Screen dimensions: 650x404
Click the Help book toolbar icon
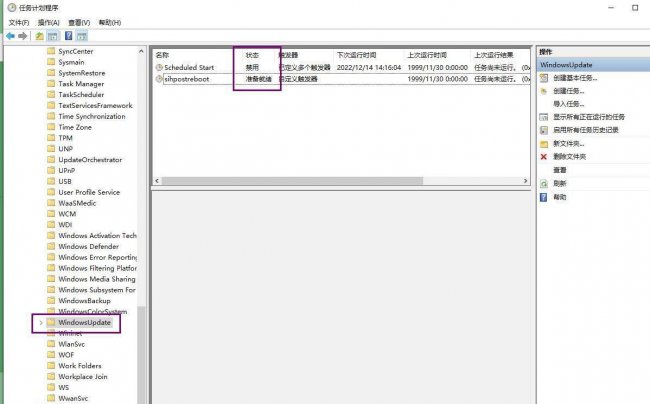pos(68,36)
